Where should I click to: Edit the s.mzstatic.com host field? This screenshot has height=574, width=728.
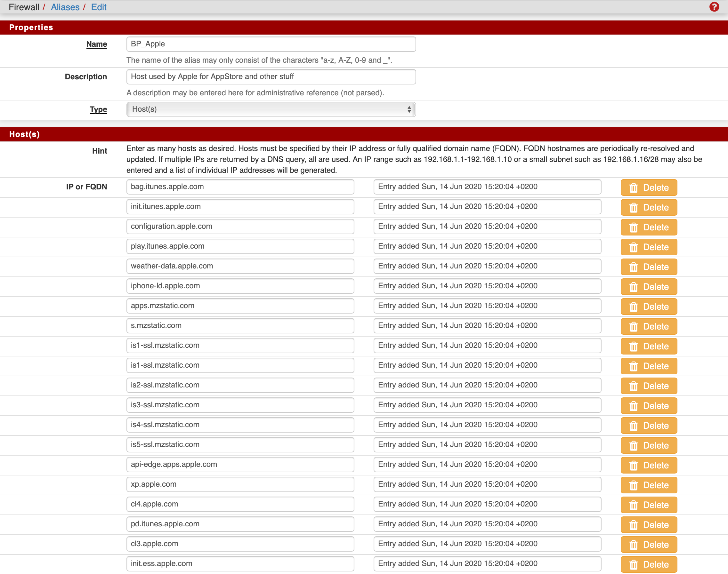(x=240, y=326)
